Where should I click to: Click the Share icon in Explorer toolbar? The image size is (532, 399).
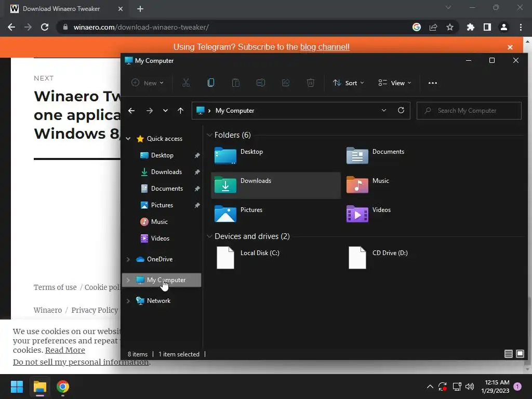[286, 83]
